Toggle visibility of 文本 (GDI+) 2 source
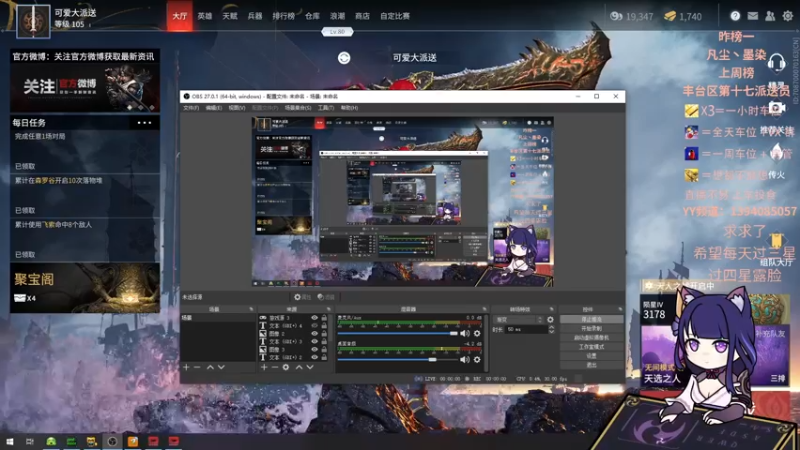Image resolution: width=800 pixels, height=450 pixels. [x=314, y=357]
